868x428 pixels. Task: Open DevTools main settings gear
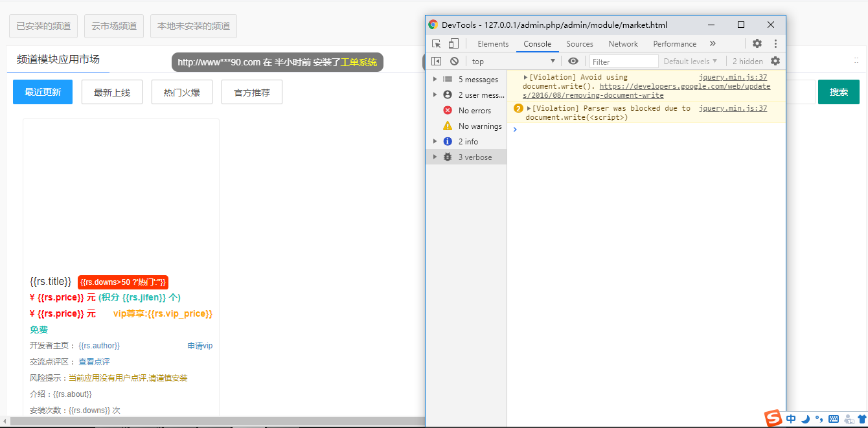point(757,44)
